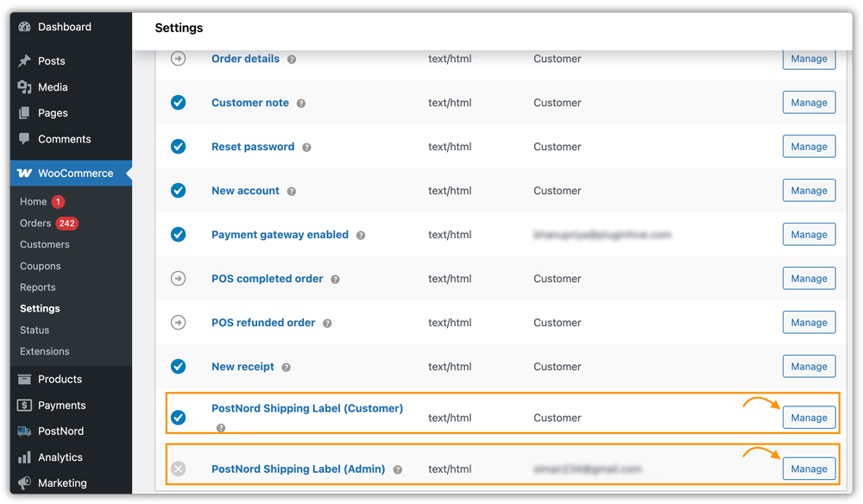Click help icon beside PostNord Shipping Label (Admin)
The height and width of the screenshot is (504, 863).
(x=397, y=469)
